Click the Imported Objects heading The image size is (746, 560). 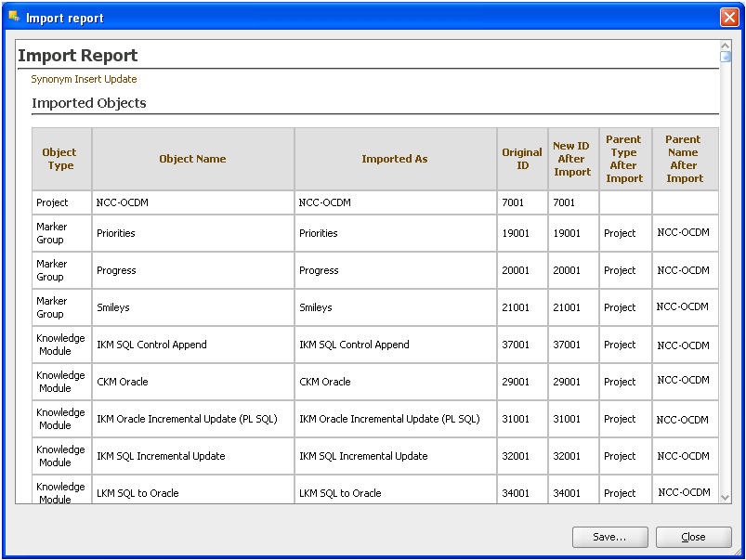[x=89, y=103]
